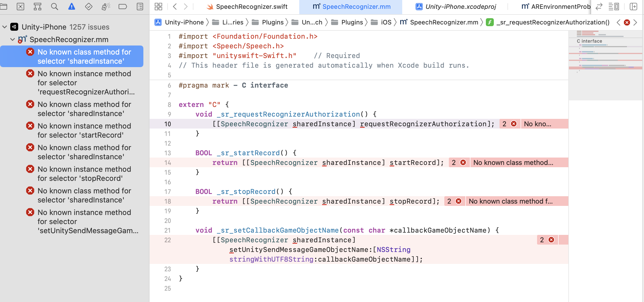Jump to the next issue arrow
This screenshot has width=644, height=302.
point(635,22)
